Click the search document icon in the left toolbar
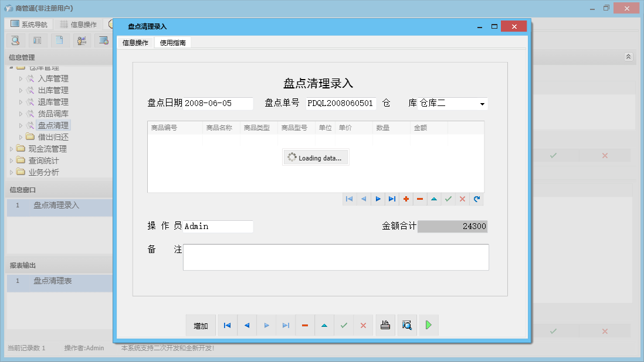644x362 pixels. pyautogui.click(x=15, y=40)
